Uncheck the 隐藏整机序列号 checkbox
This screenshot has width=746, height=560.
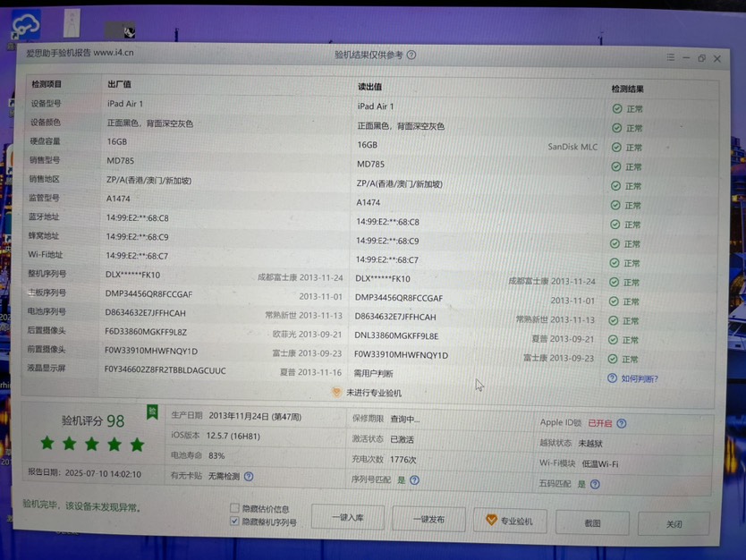pyautogui.click(x=234, y=521)
